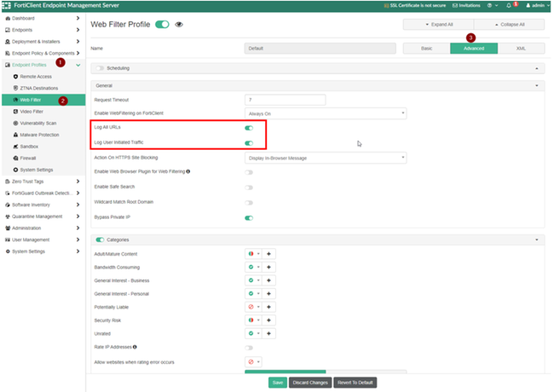Image resolution: width=554 pixels, height=392 pixels.
Task: Expand Bandwidth Consuming subcategories with plus
Action: 268,268
